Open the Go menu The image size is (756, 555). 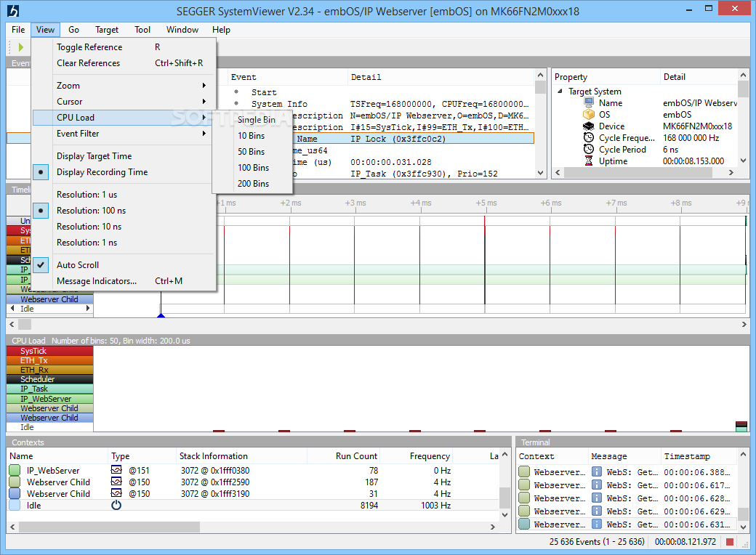click(73, 30)
